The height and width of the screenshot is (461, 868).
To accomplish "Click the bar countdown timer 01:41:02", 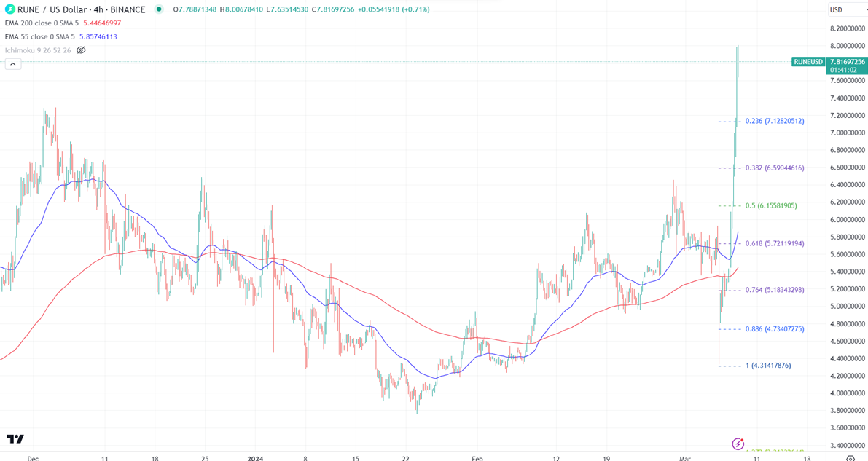I will pyautogui.click(x=844, y=71).
